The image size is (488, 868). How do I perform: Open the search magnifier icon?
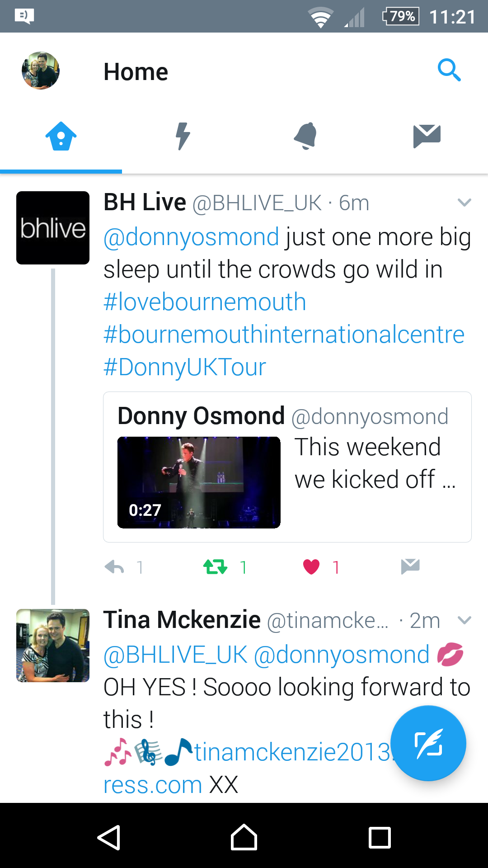pos(449,71)
